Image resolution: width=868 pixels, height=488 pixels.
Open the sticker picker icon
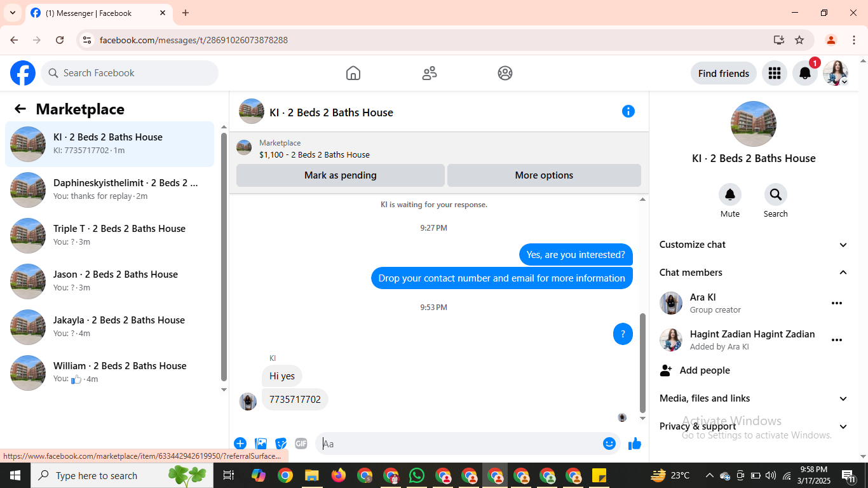[x=281, y=444]
